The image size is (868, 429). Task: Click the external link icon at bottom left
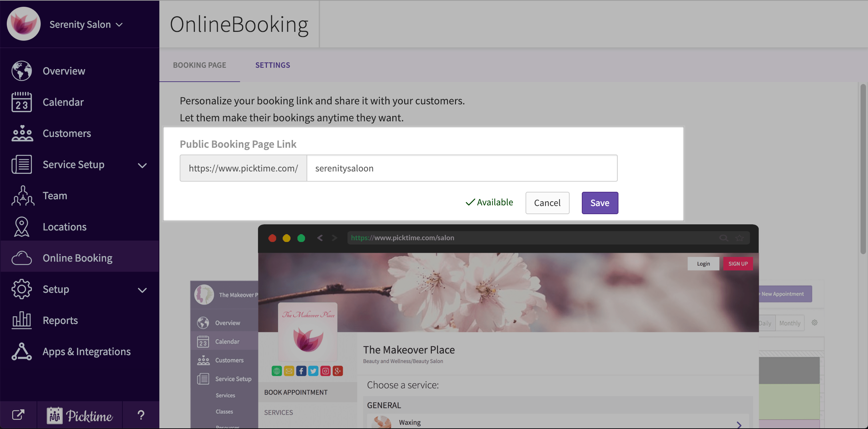pos(18,415)
